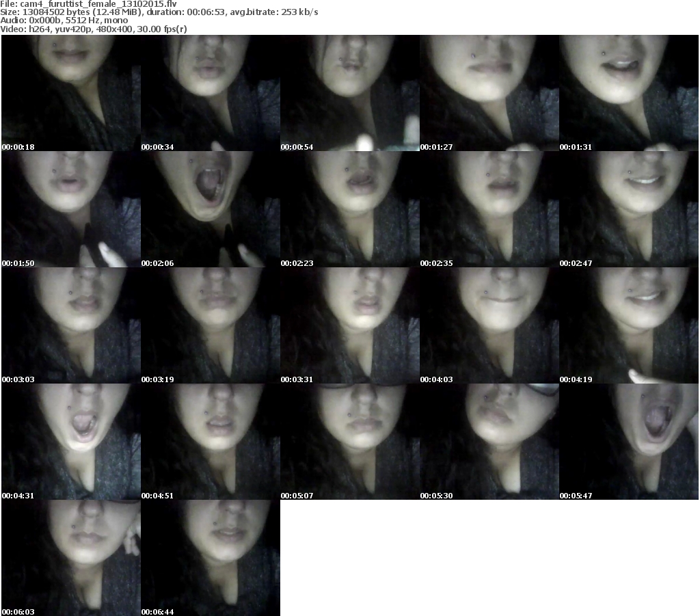
Task: Select the thumbnail timestamped 00:02:23
Action: [349, 209]
